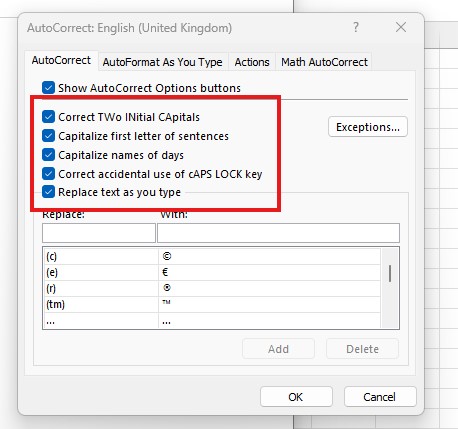Screen dimensions: 458x429
Task: Toggle Correct accidental use of cAPS LOCK key
Action: (48, 174)
